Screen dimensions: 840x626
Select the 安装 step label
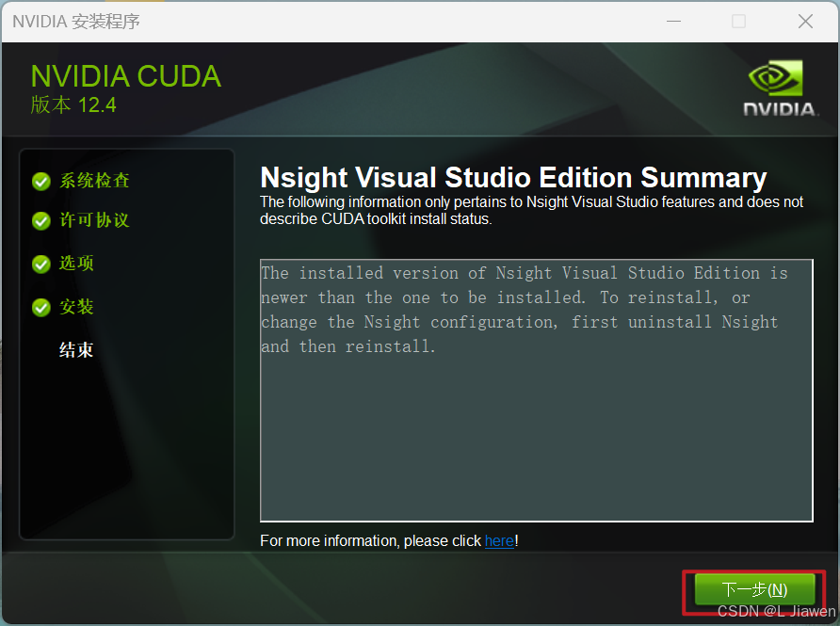[x=76, y=306]
